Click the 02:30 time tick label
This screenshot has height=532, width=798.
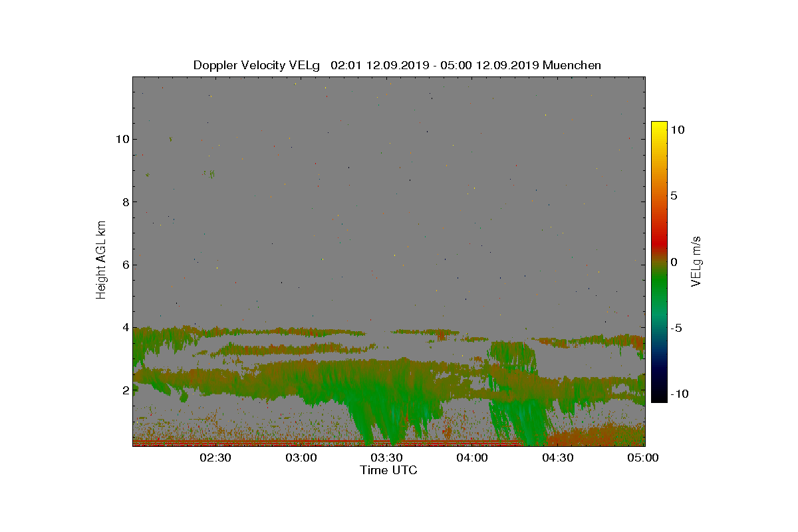pos(215,458)
